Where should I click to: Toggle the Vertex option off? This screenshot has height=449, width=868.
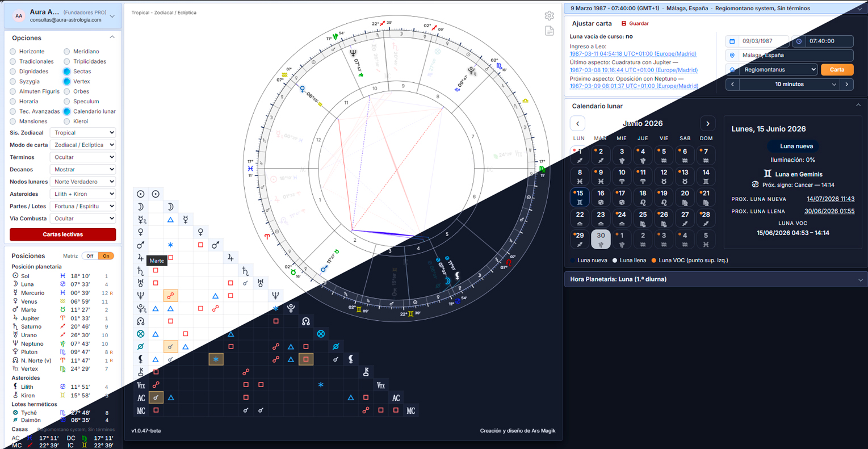tap(67, 82)
